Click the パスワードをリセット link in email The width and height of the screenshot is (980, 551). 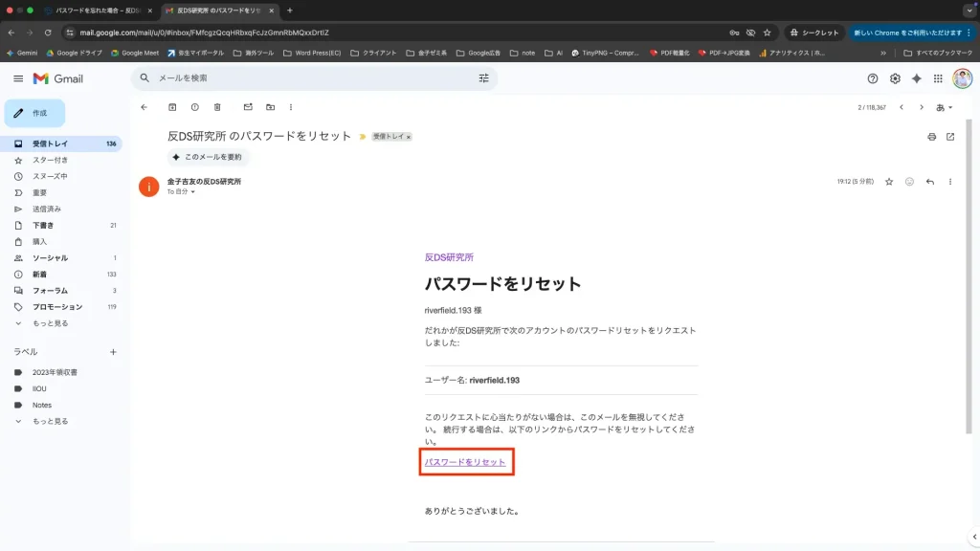tap(465, 462)
